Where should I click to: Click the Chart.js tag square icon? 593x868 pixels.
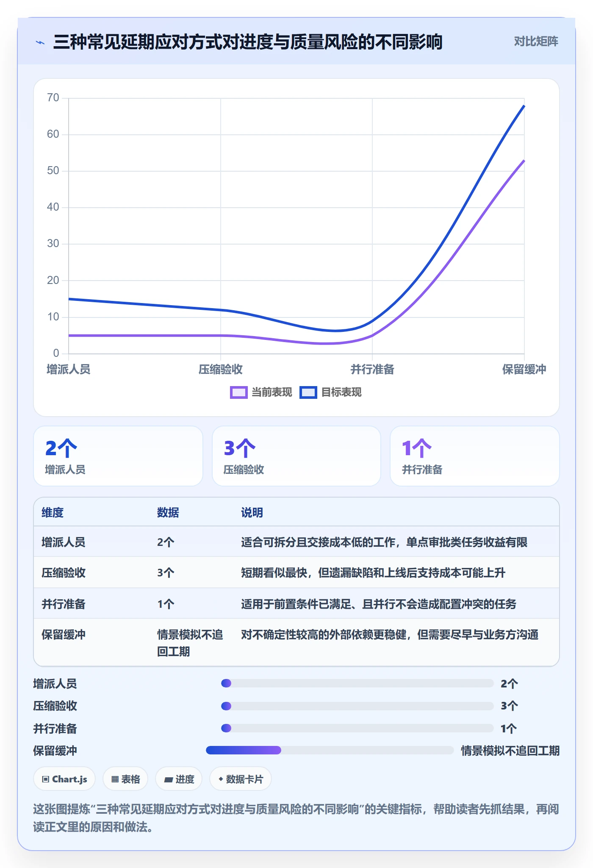(x=46, y=779)
